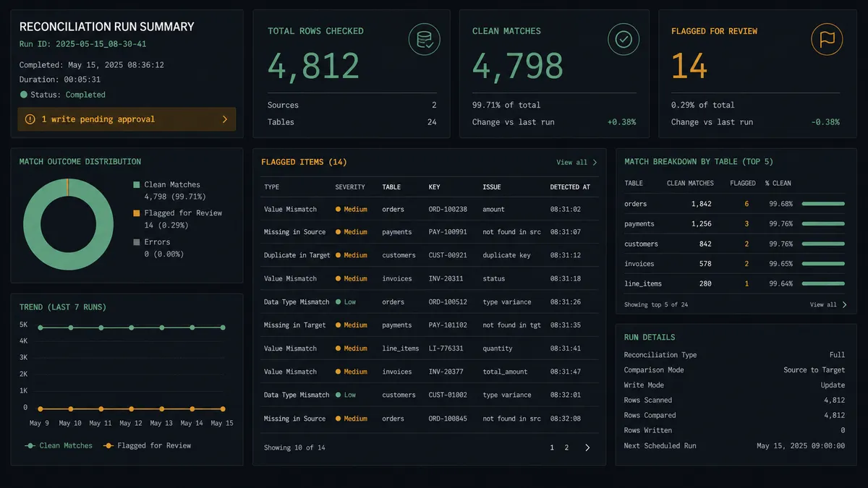
Task: Click the line_items row in Match Breakdown
Action: click(735, 283)
